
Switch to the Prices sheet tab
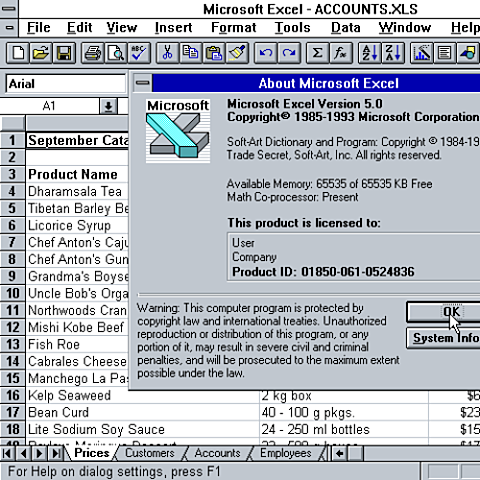tap(92, 453)
